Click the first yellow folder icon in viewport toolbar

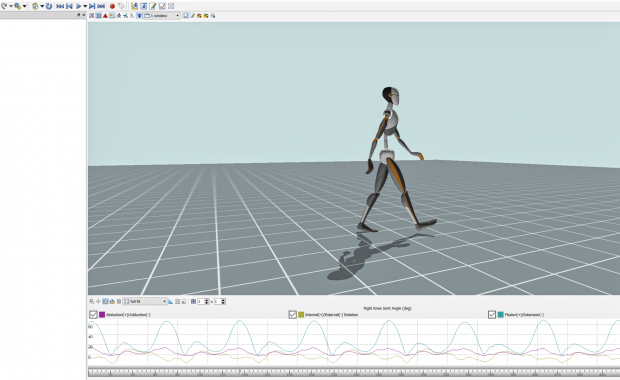(x=199, y=16)
